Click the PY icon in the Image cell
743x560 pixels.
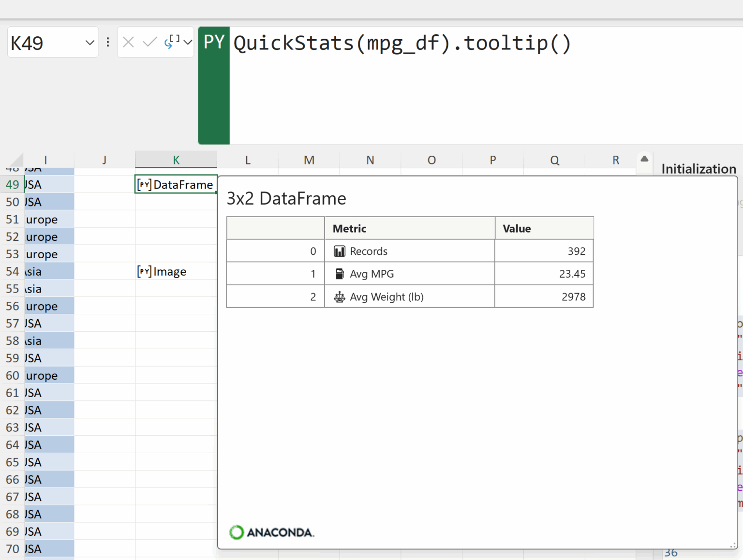click(x=144, y=271)
